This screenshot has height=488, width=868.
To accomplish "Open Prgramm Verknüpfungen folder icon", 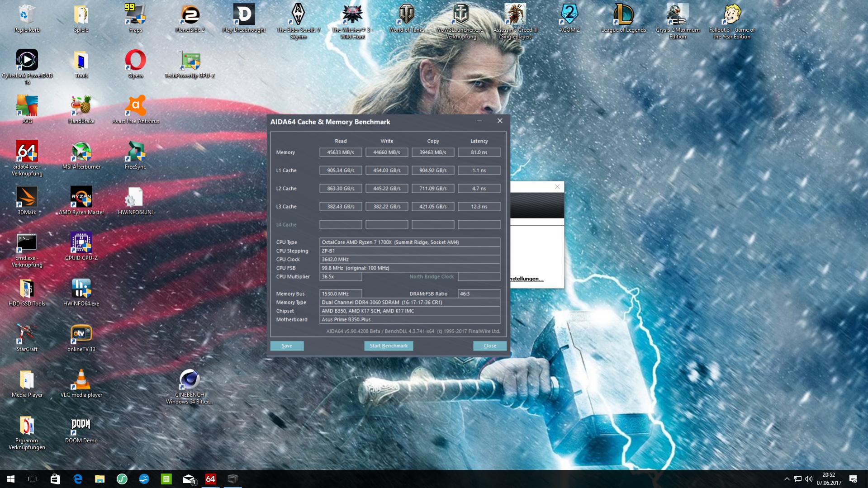I will click(27, 432).
